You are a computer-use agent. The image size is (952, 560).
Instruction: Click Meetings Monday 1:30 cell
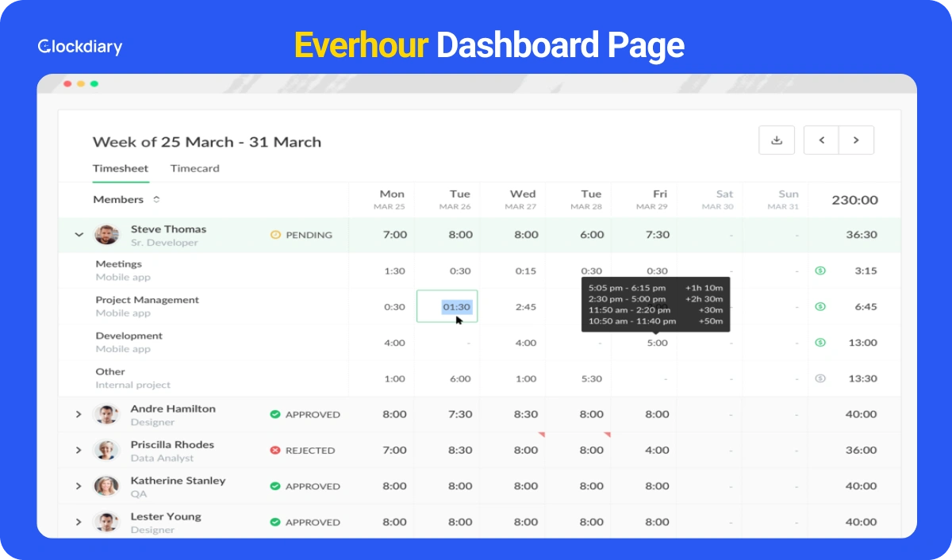tap(394, 270)
